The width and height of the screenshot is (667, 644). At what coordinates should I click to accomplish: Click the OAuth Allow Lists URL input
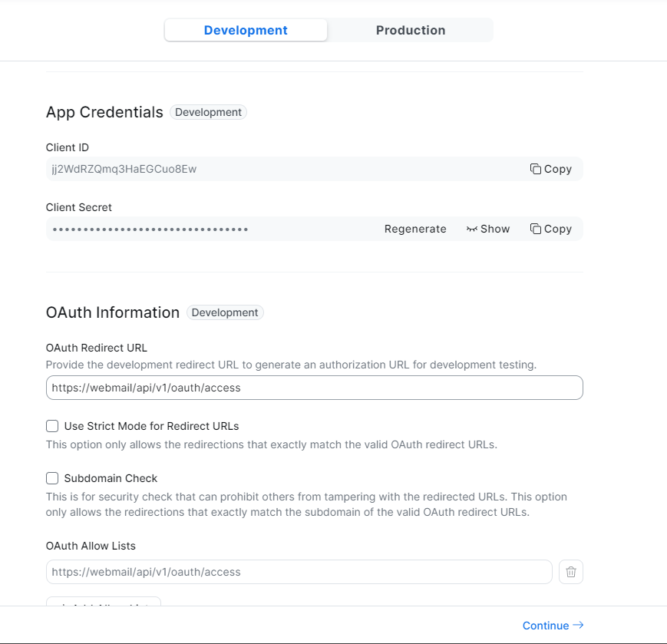coord(299,572)
